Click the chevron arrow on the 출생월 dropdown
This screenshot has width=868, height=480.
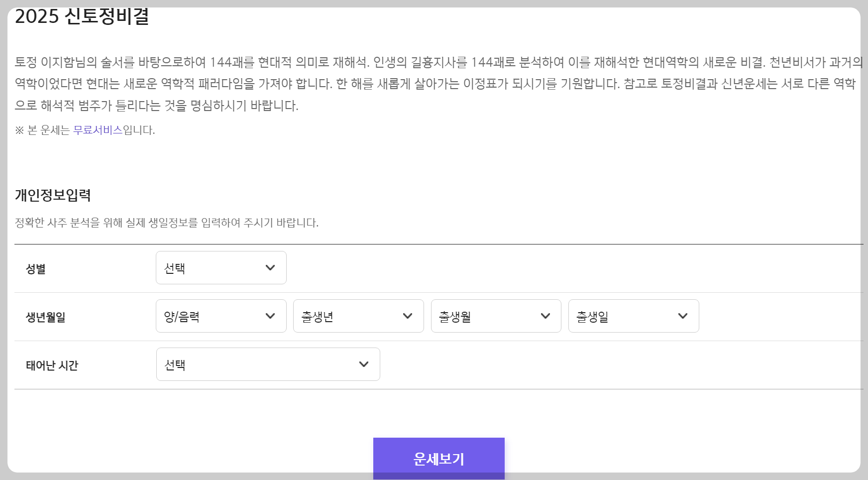[x=545, y=316]
